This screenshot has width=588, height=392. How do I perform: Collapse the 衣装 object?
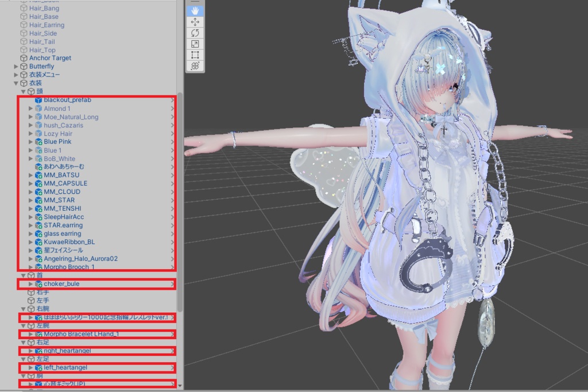point(16,83)
